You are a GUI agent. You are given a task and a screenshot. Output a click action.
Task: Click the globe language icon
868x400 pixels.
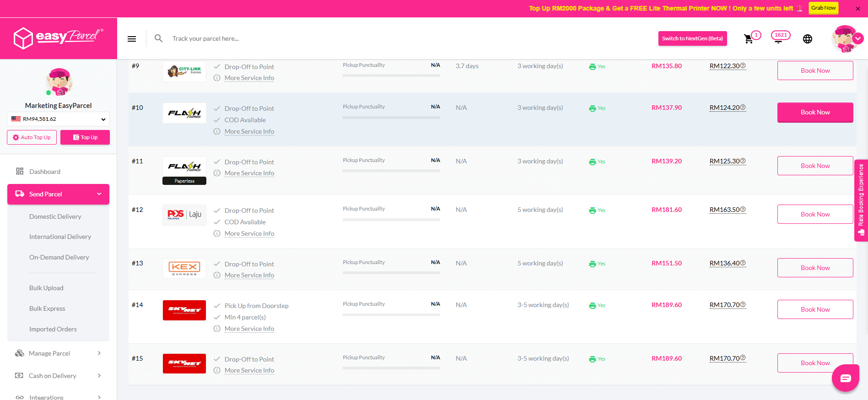(808, 39)
